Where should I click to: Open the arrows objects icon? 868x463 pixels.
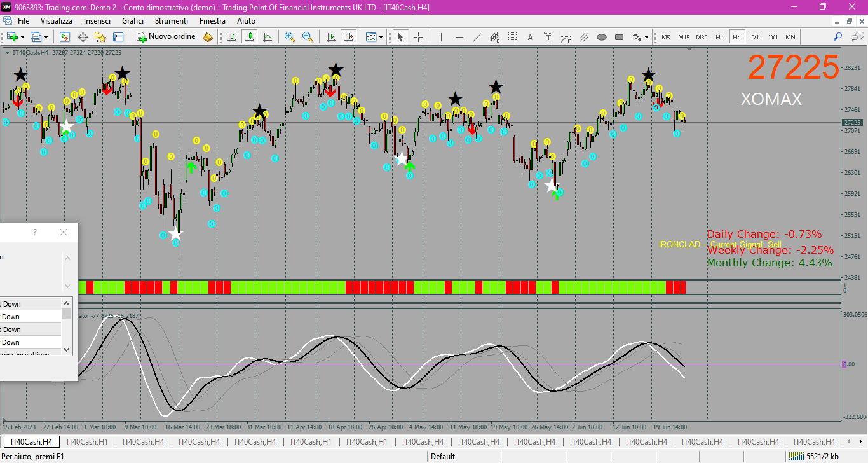637,37
